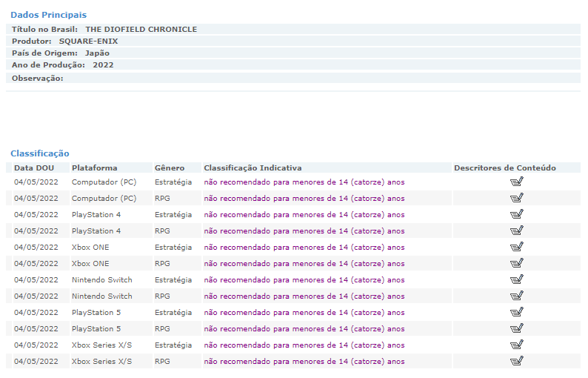Open content descriptors for Xbox Series X/S RPG row

click(516, 362)
